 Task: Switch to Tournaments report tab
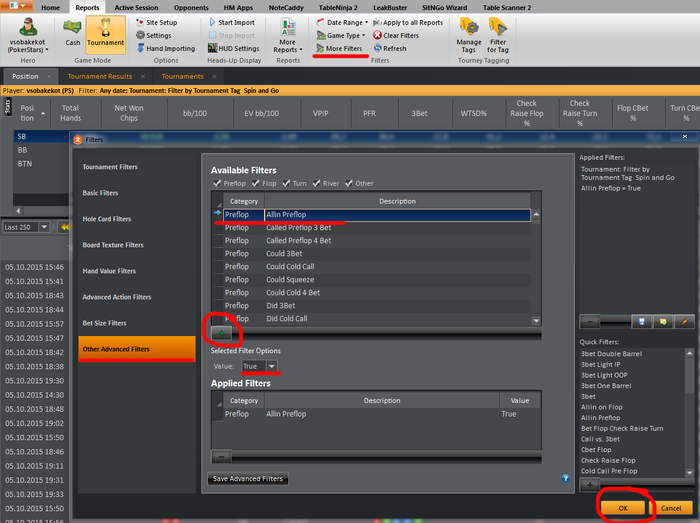pos(182,76)
